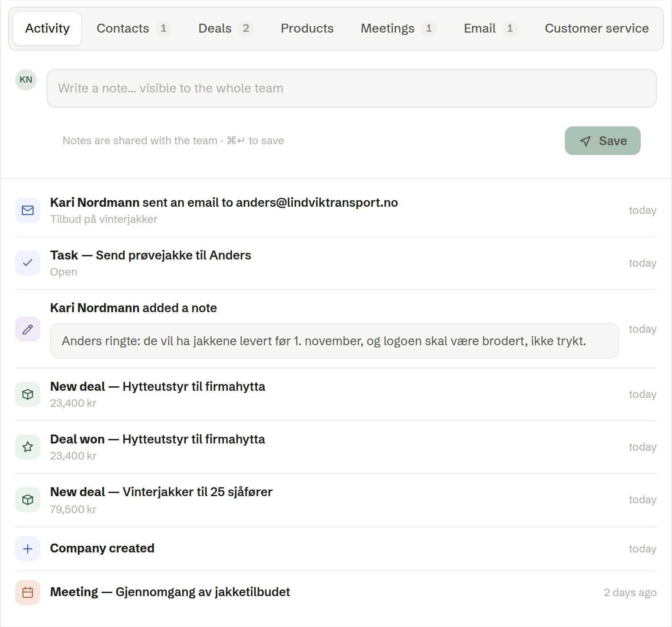Open the Contacts tab
The height and width of the screenshot is (627, 672).
pos(134,29)
